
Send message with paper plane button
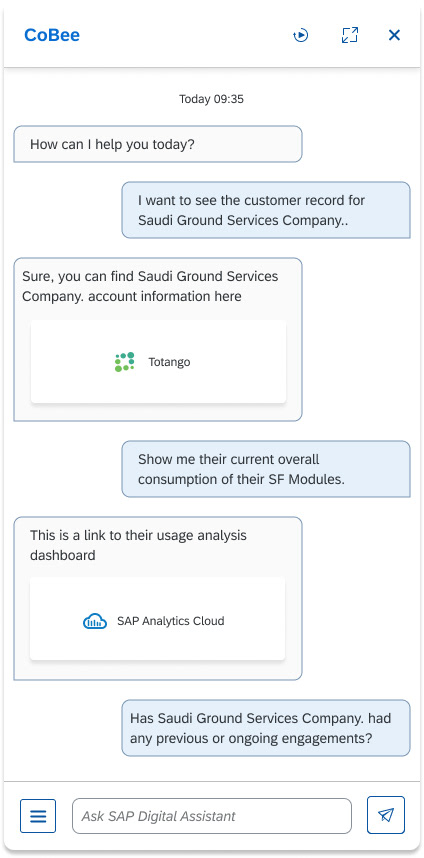pos(386,815)
